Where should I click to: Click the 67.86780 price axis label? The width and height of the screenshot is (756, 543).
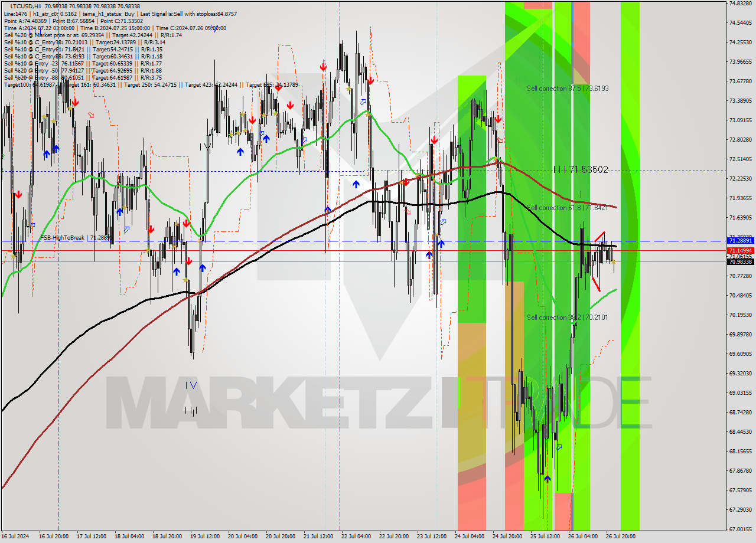740,470
